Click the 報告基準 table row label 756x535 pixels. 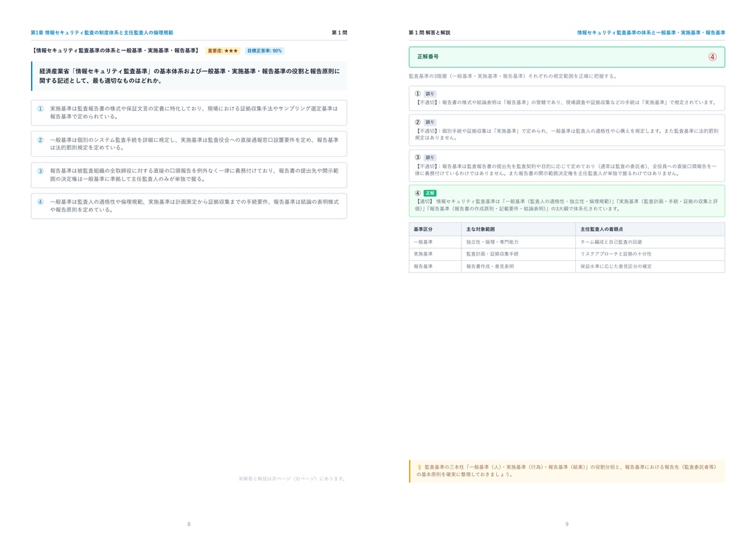tap(423, 266)
